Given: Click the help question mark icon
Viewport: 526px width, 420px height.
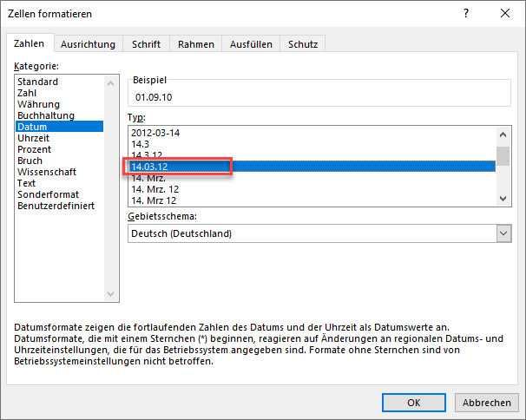Looking at the screenshot, I should [466, 13].
